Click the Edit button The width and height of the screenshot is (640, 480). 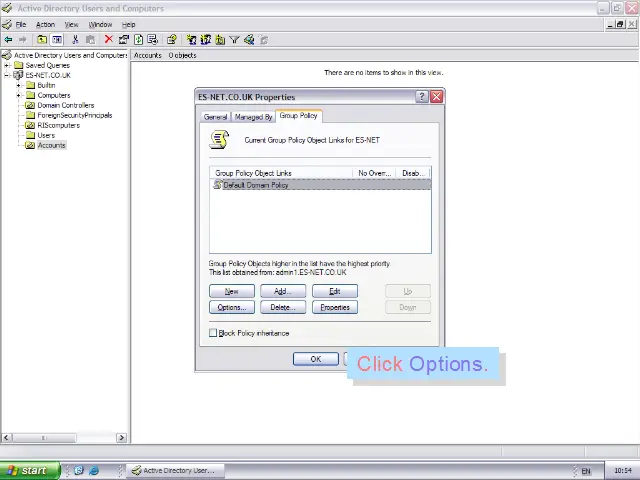[x=335, y=291]
